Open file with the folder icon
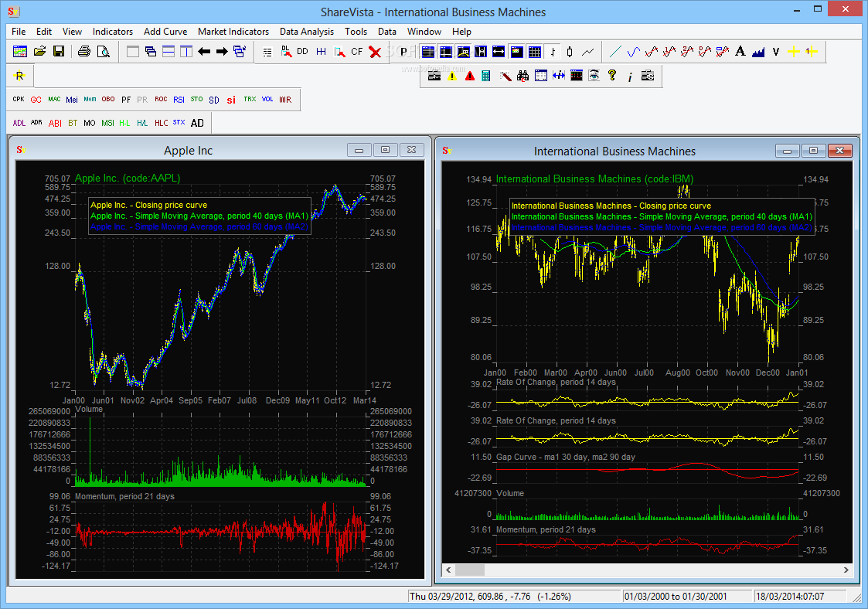 click(x=40, y=52)
